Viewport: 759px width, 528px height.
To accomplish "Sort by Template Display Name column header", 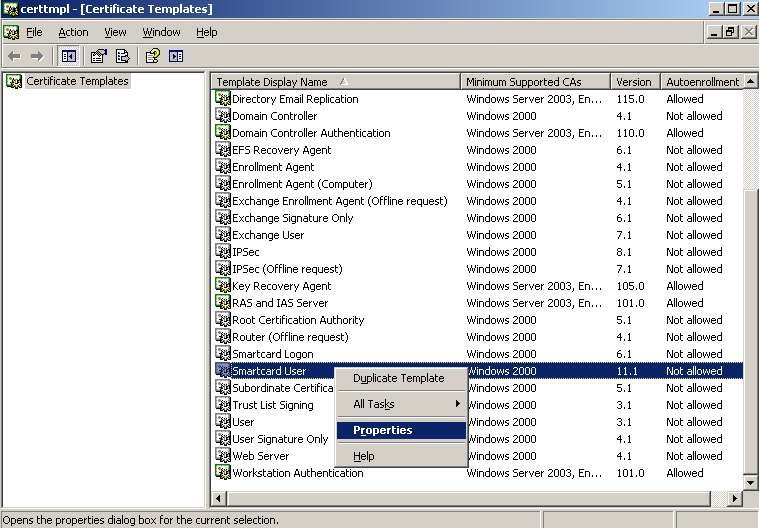I will pyautogui.click(x=336, y=82).
